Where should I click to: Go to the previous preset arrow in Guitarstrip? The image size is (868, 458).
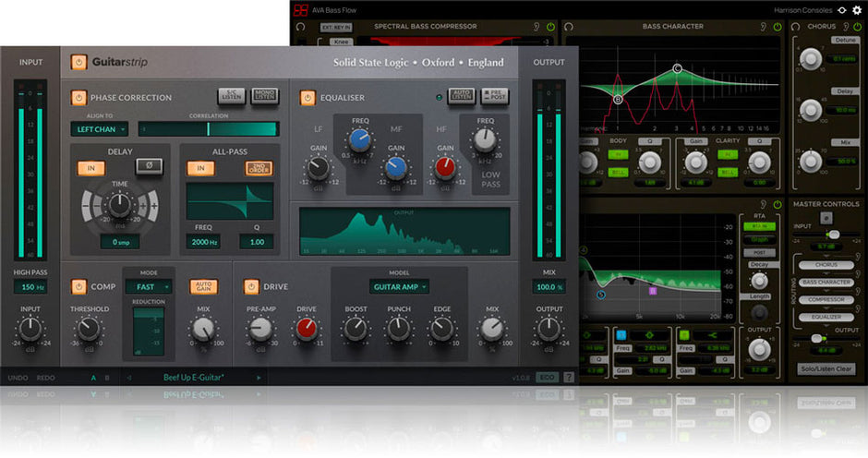[129, 378]
